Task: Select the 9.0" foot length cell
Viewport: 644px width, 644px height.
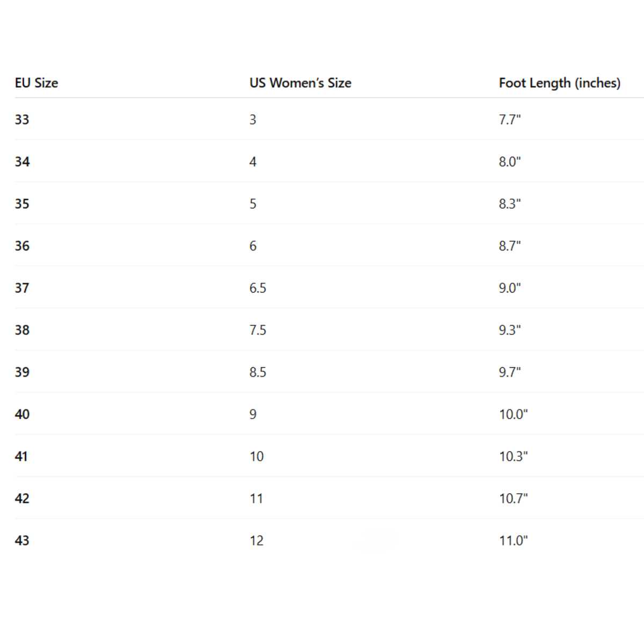Action: (509, 288)
